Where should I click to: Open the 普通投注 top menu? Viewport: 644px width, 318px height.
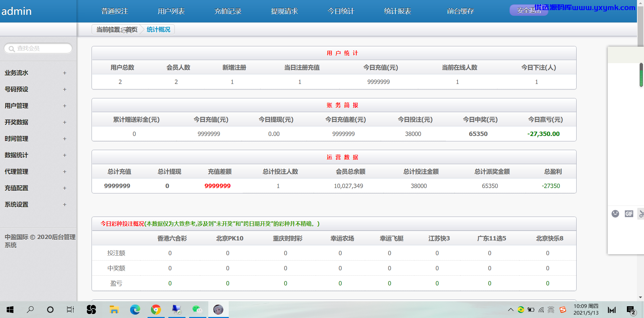115,11
